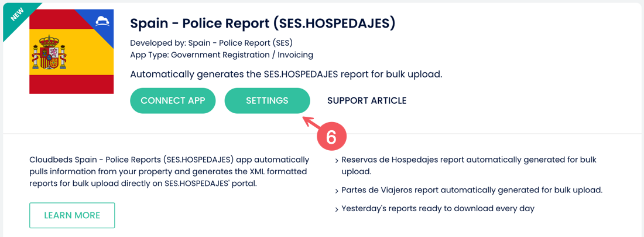Viewport: 644px width, 237px height.
Task: Click the chevron beside Partes de Viajeros
Action: point(337,191)
